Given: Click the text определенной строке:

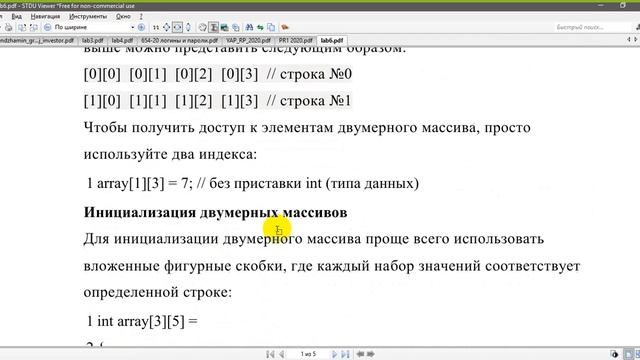Looking at the screenshot, I should 158,292.
